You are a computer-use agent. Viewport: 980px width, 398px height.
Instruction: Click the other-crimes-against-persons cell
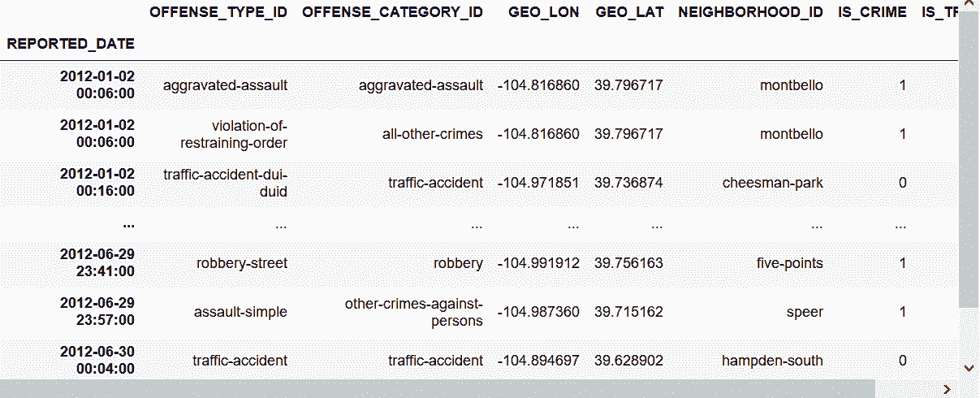414,312
